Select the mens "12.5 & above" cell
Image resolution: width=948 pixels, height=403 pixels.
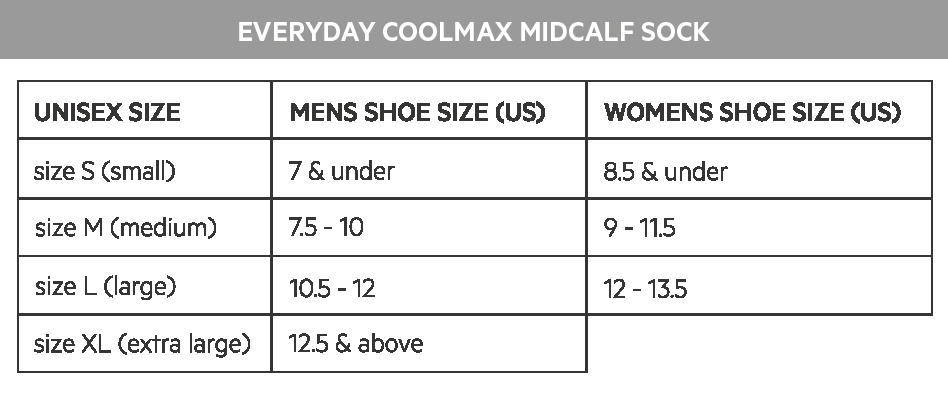[356, 345]
